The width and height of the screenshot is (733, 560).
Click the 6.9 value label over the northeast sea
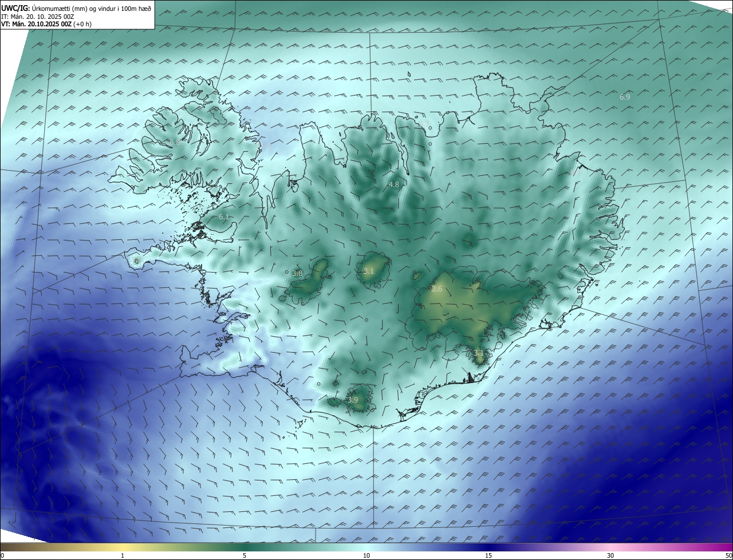[x=625, y=97]
